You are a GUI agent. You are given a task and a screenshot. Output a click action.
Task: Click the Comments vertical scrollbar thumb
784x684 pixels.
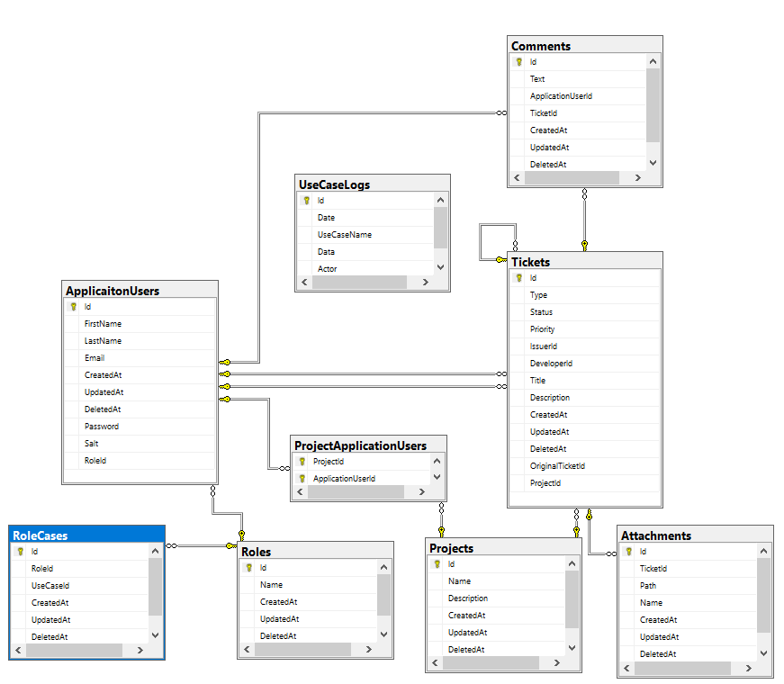pos(653,105)
